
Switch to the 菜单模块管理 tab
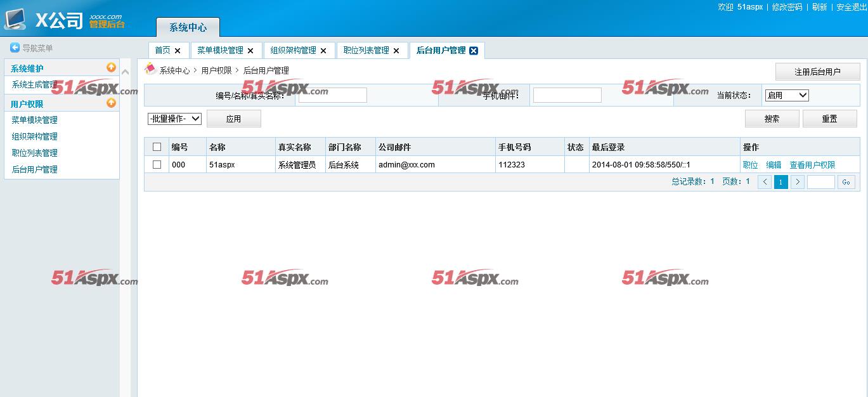[x=220, y=50]
